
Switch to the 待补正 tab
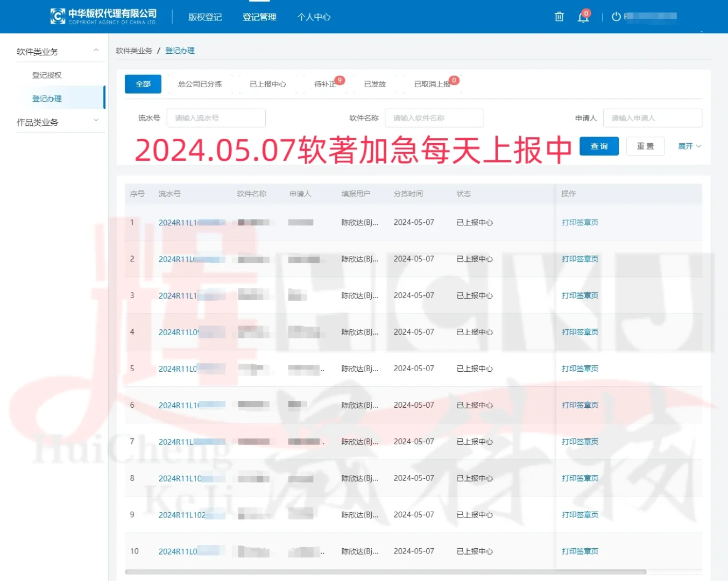323,84
